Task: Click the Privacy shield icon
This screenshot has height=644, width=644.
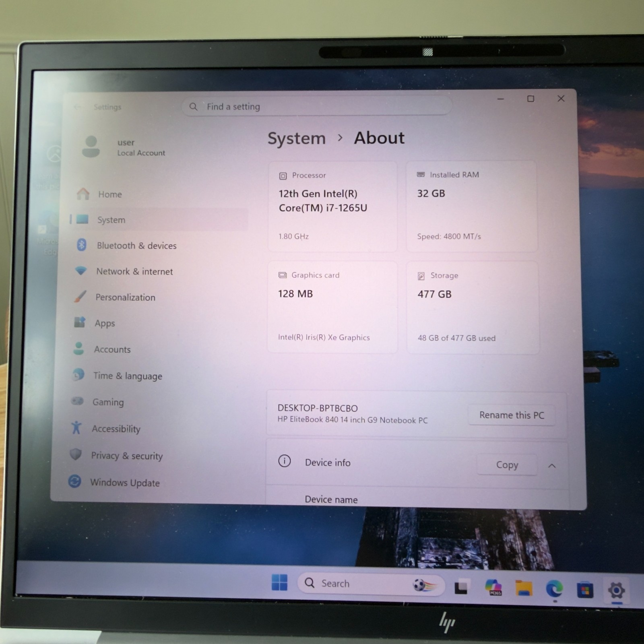Action: click(75, 454)
